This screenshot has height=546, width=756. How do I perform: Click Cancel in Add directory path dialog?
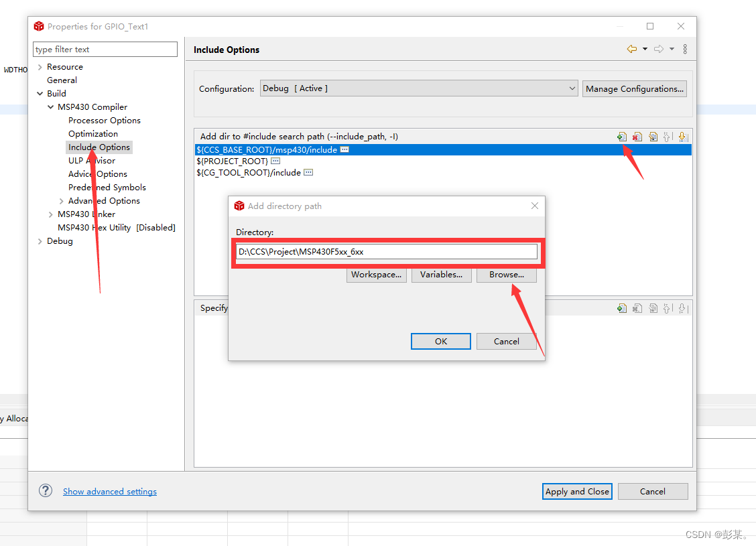pyautogui.click(x=506, y=341)
